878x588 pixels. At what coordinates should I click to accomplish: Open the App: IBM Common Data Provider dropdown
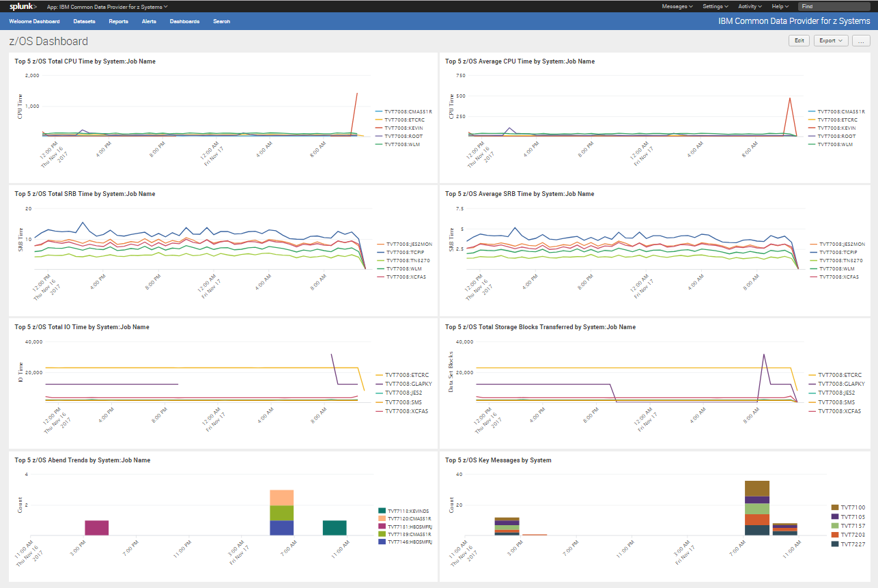(107, 6)
